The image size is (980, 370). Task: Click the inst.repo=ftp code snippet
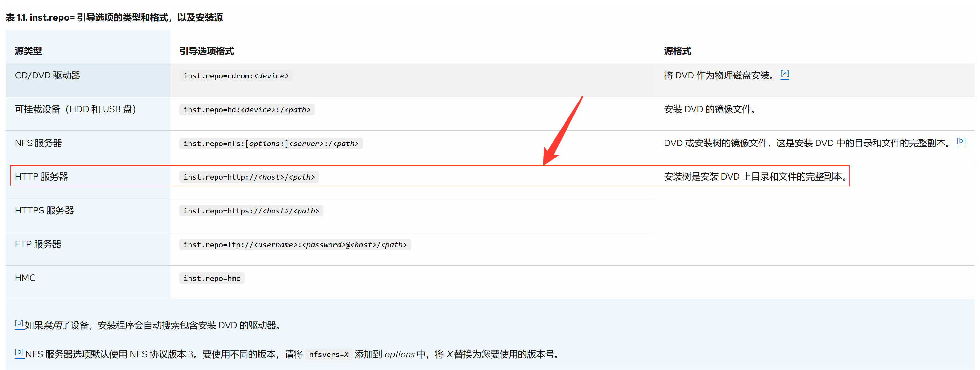pyautogui.click(x=295, y=245)
